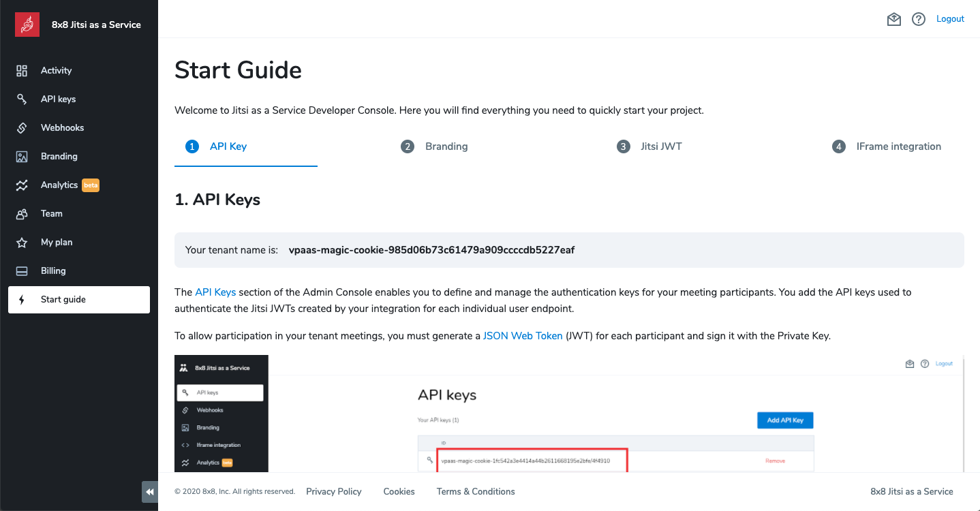Open the Cookies footer link

pyautogui.click(x=399, y=492)
